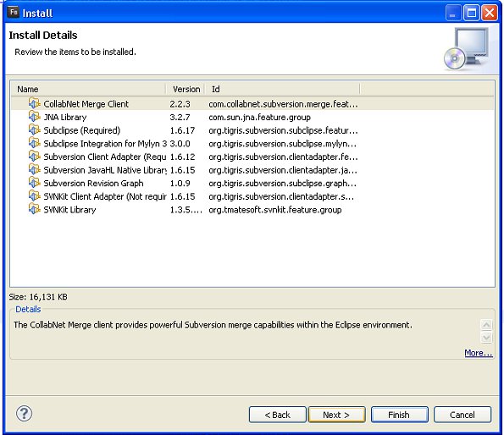Sort the list by Id column header
This screenshot has width=504, height=435.
282,89
